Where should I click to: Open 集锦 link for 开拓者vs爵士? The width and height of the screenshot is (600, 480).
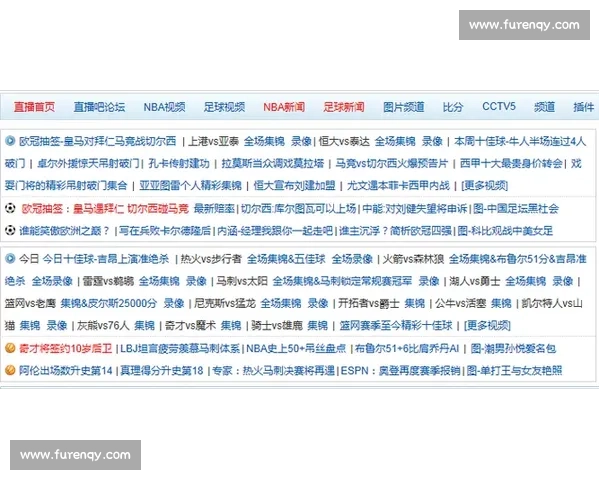[415, 304]
